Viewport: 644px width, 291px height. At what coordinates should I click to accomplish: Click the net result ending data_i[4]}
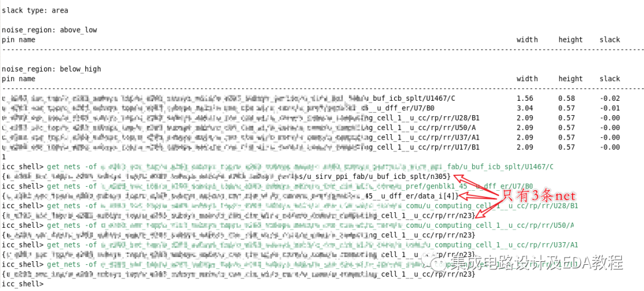pos(229,196)
